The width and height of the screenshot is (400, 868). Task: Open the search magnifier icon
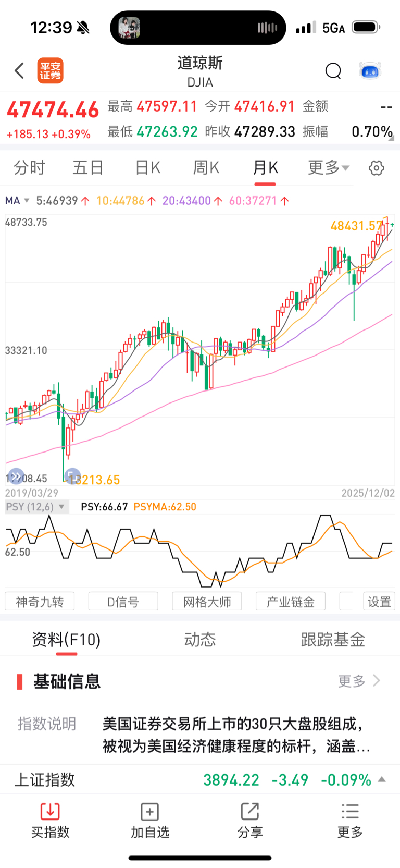coord(333,70)
